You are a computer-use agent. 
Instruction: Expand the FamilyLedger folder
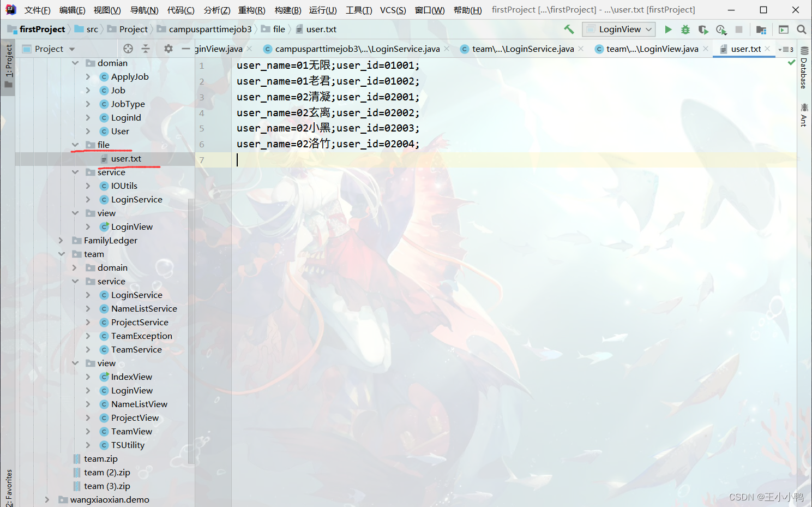pyautogui.click(x=61, y=241)
